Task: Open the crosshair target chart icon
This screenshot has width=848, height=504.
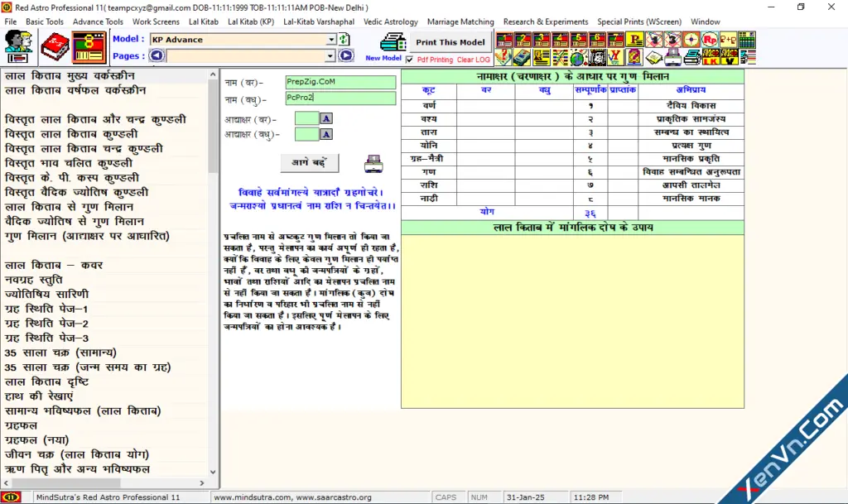Action: pyautogui.click(x=691, y=40)
